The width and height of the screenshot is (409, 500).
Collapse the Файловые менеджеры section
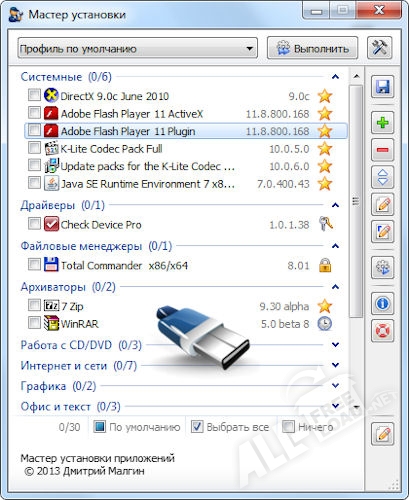[x=335, y=246]
